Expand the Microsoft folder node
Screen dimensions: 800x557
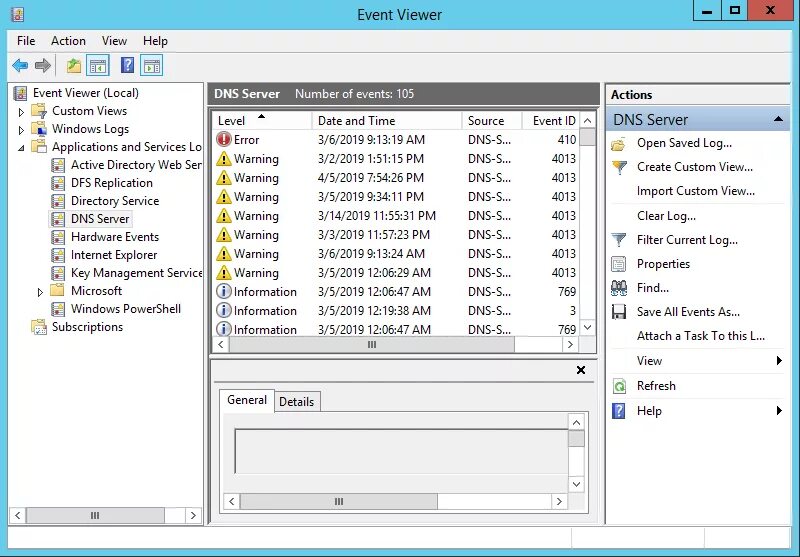coord(40,292)
